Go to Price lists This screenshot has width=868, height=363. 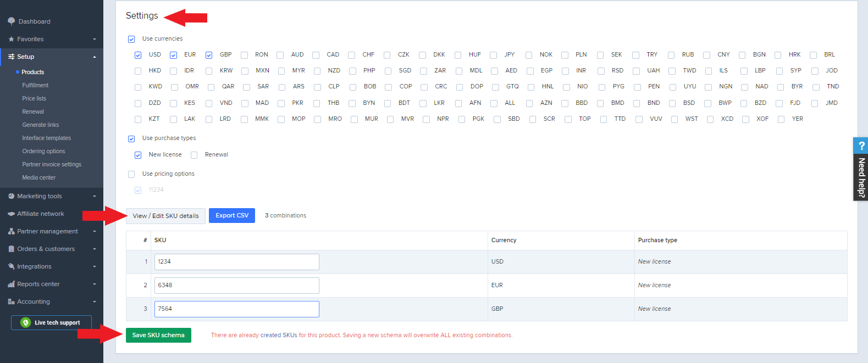pos(34,98)
